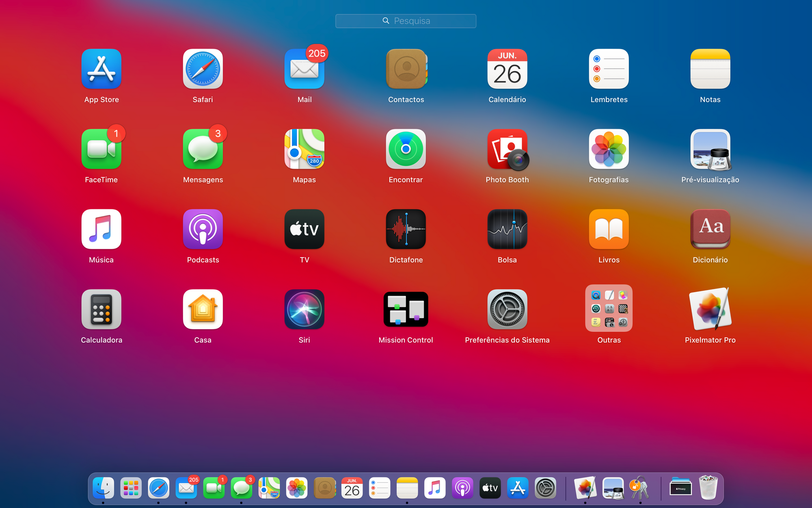Open Livros app

click(609, 229)
